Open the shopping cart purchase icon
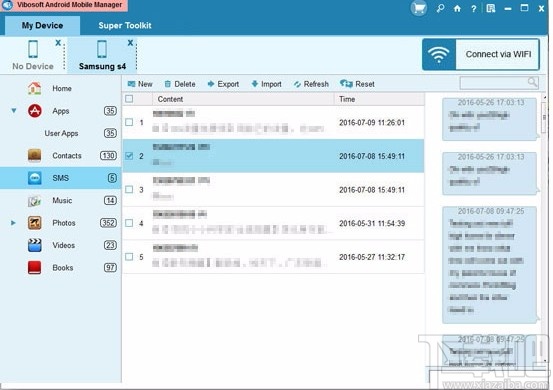 pos(419,8)
